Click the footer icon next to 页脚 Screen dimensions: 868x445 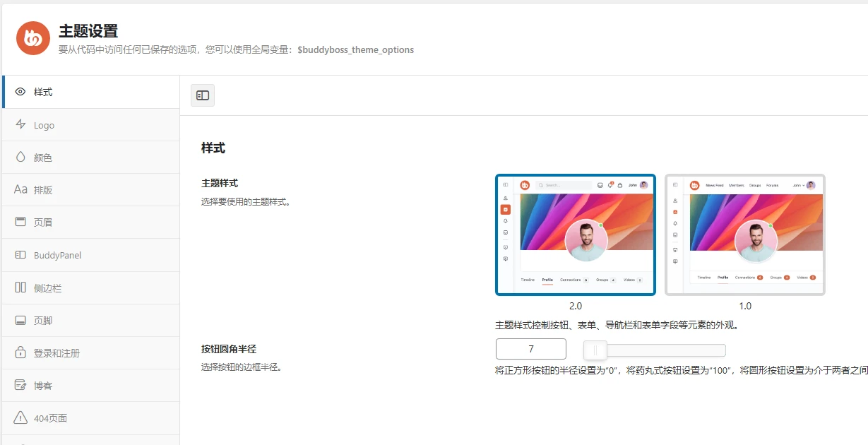pyautogui.click(x=20, y=319)
